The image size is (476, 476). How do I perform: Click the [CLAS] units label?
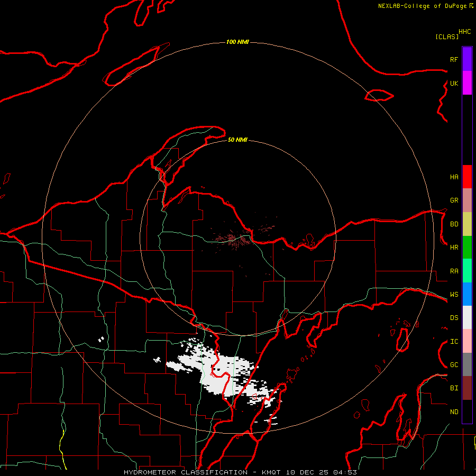447,36
